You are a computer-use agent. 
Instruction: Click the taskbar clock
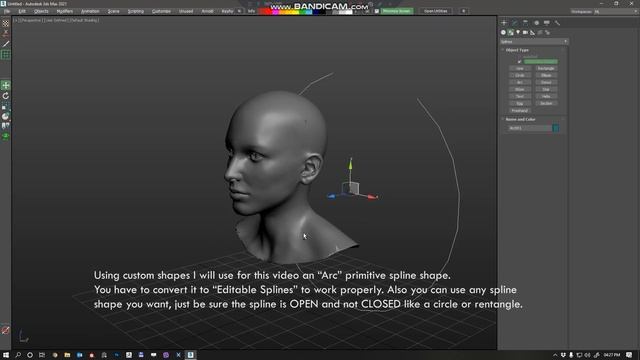[612, 355]
